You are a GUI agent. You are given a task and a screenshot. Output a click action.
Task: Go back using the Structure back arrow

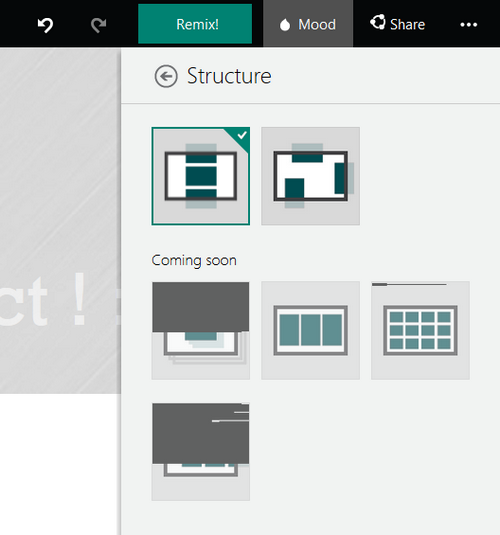(166, 76)
